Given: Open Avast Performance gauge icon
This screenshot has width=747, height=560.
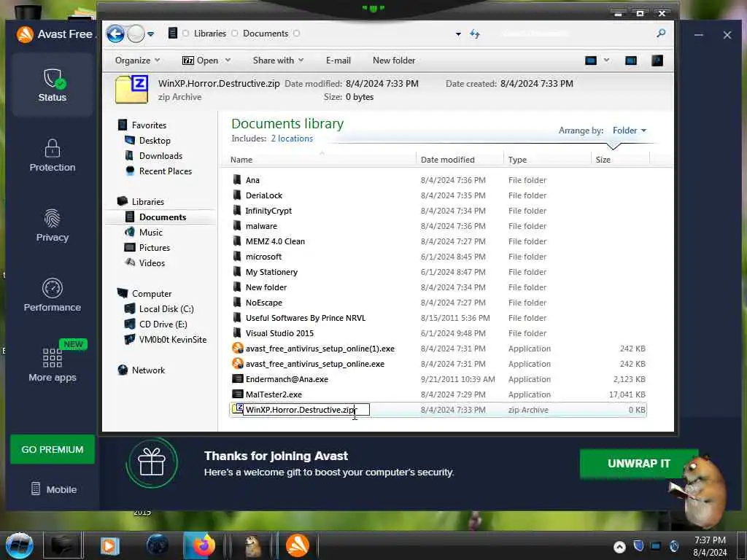Looking at the screenshot, I should pos(53,288).
